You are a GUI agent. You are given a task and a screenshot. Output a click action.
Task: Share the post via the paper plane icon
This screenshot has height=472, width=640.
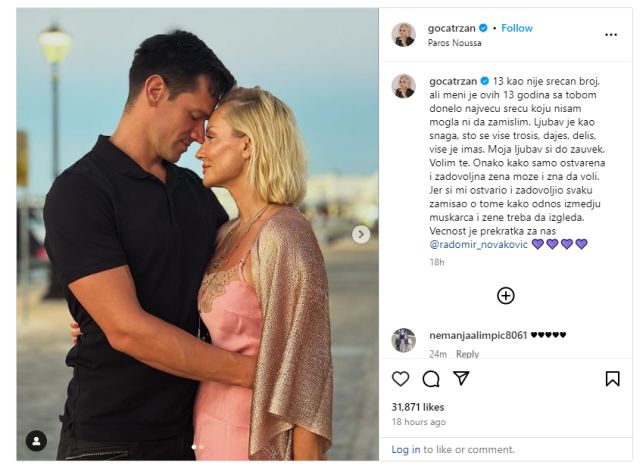[x=461, y=378]
